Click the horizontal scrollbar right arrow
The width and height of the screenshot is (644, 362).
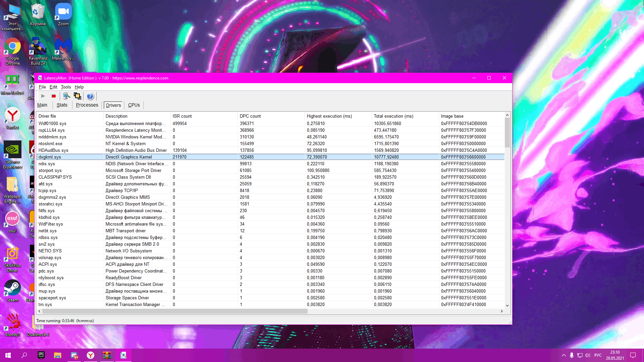tap(501, 311)
